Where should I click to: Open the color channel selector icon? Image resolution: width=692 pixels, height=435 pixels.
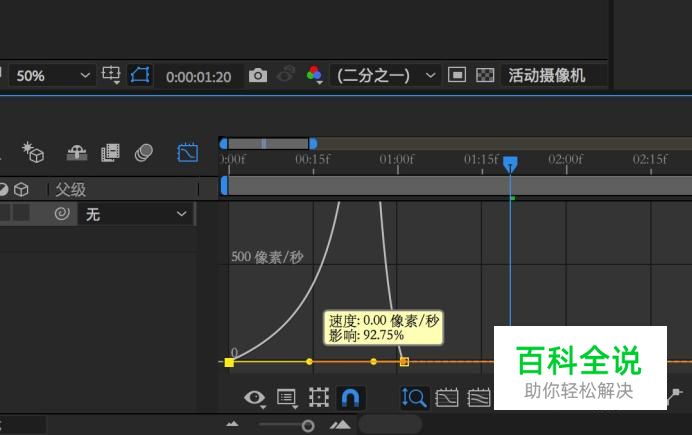click(314, 74)
